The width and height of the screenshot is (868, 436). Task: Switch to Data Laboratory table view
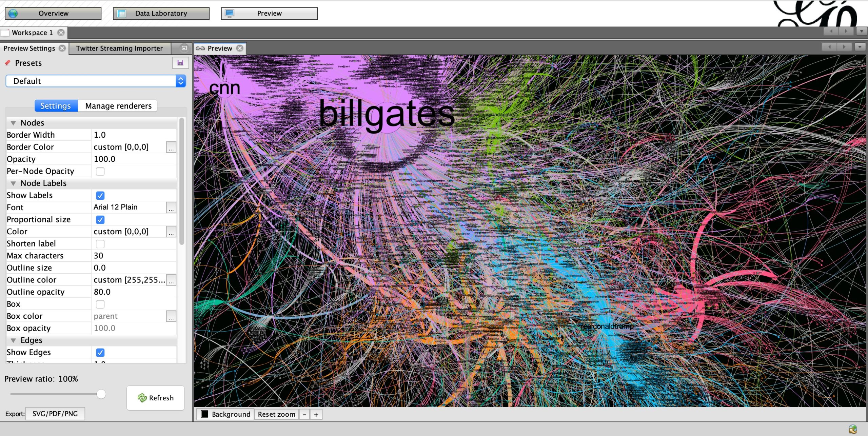(161, 13)
